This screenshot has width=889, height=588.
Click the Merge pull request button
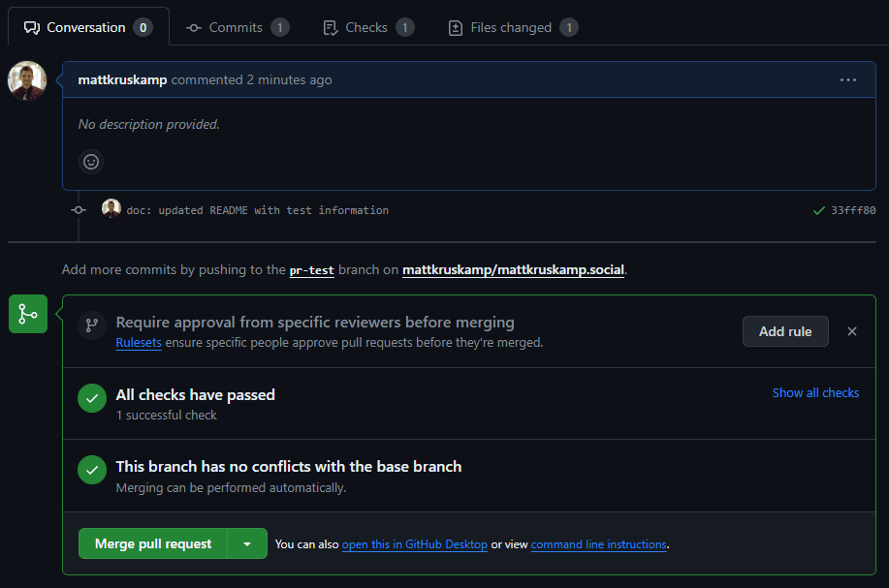point(153,543)
